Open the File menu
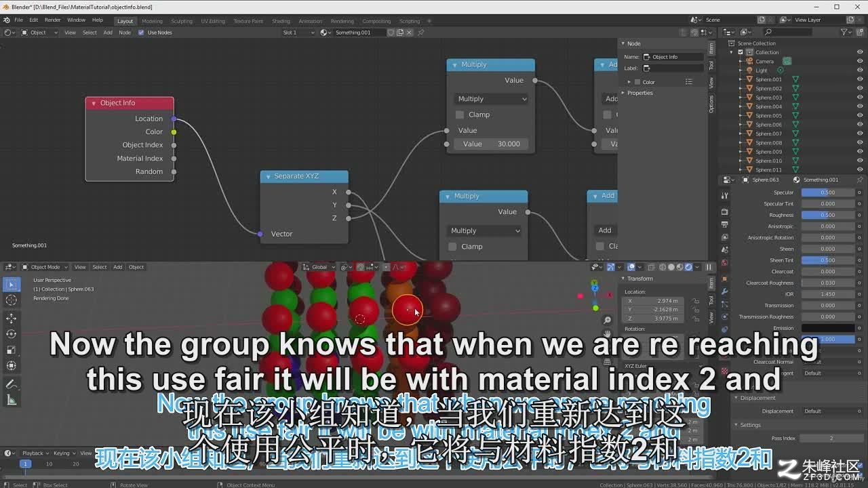Screen dimensions: 868x488 (x=19, y=20)
